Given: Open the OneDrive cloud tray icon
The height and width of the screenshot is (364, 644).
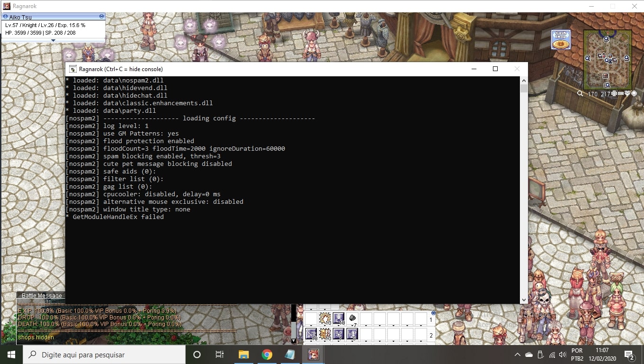Looking at the screenshot, I should click(x=529, y=355).
